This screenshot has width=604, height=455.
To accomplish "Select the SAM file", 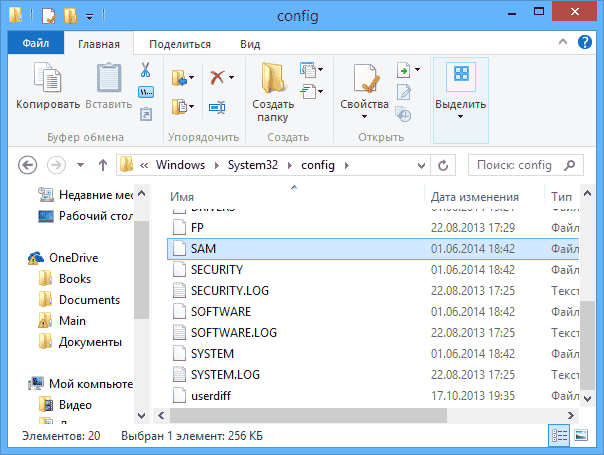I will pos(373,248).
